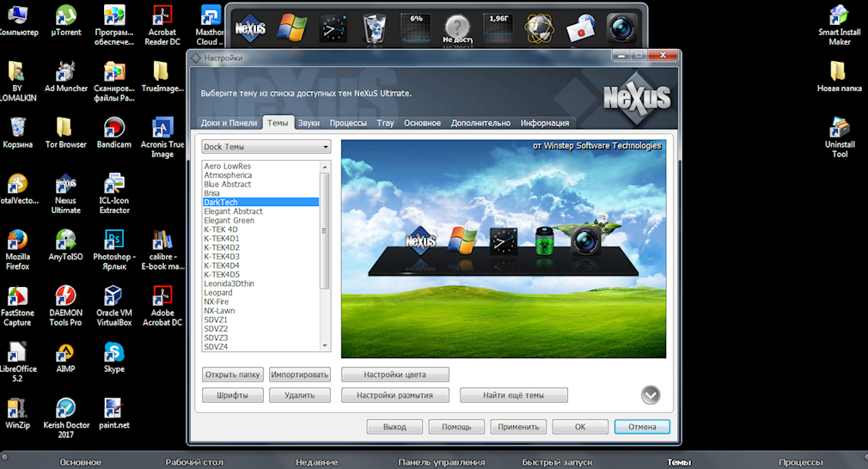Open Skype desktop icon
Viewport: 868px width, 469px height.
114,357
